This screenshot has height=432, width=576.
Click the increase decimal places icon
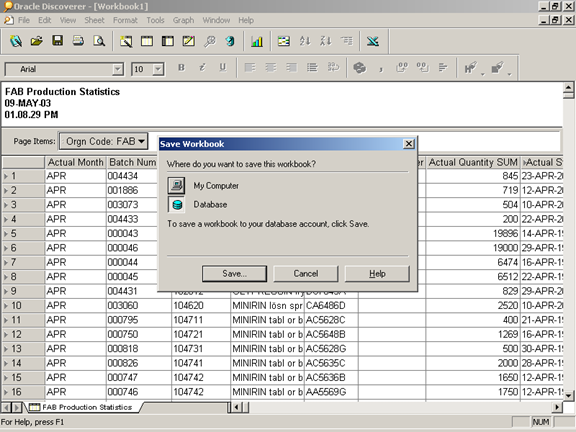coord(402,68)
